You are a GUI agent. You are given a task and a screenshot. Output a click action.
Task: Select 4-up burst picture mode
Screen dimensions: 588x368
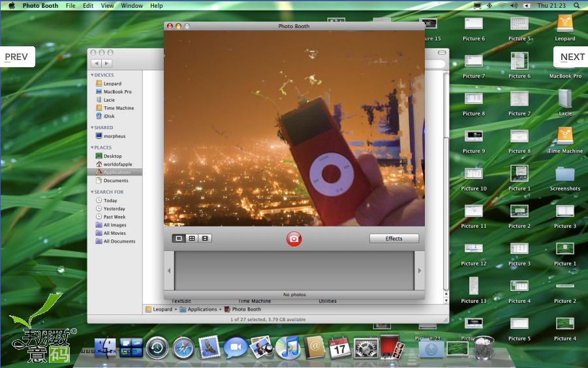(192, 238)
